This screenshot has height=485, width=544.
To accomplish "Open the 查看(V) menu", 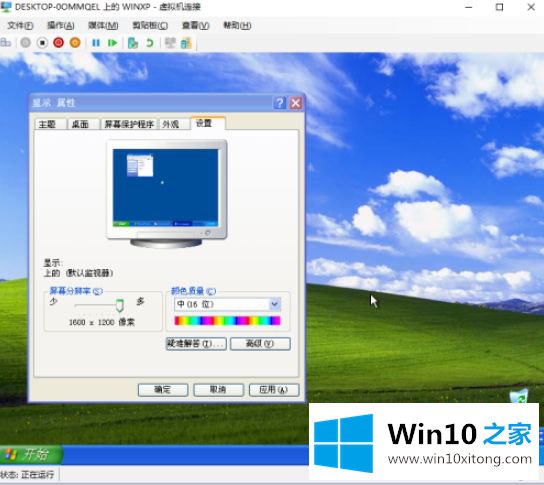I will (196, 25).
